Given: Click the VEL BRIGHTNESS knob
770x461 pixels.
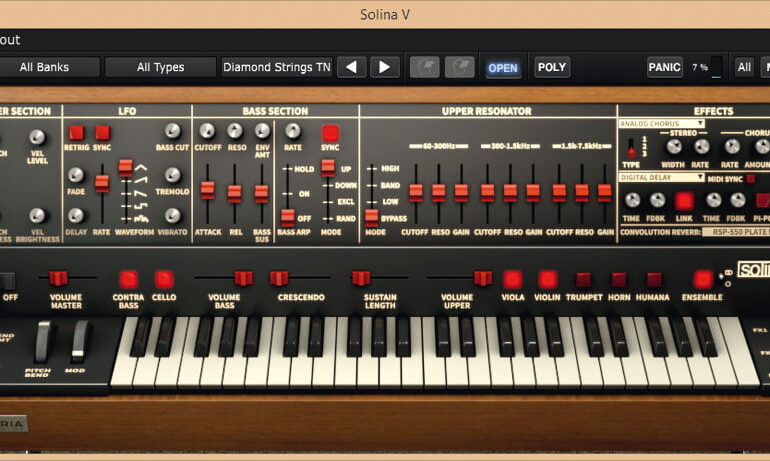Looking at the screenshot, I should click(x=37, y=215).
